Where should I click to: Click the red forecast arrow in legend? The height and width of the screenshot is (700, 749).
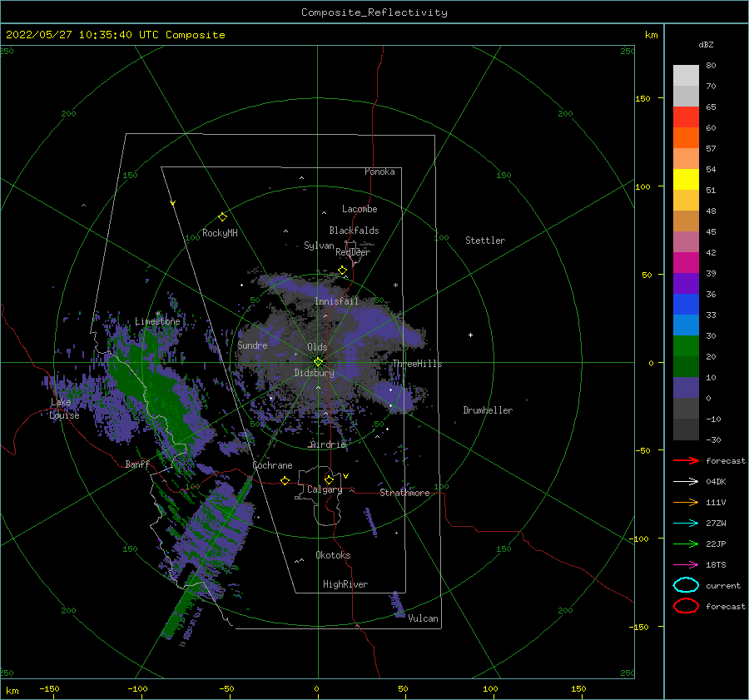pos(686,460)
